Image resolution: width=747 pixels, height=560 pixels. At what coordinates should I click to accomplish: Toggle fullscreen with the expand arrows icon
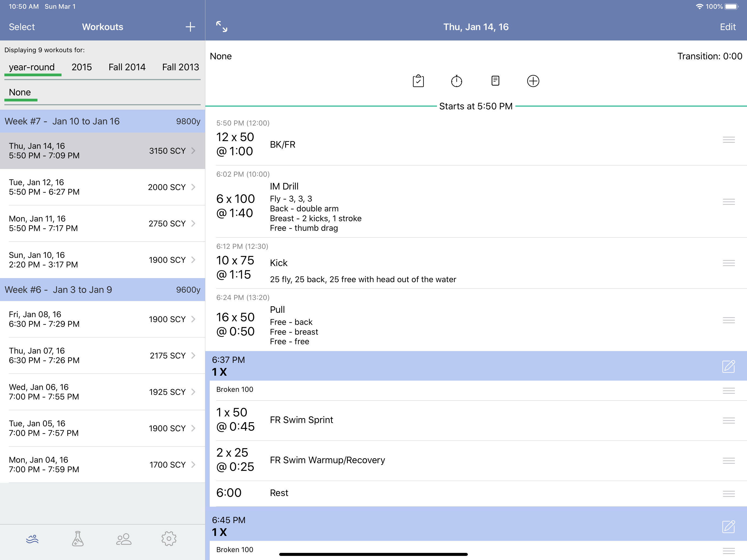click(221, 27)
